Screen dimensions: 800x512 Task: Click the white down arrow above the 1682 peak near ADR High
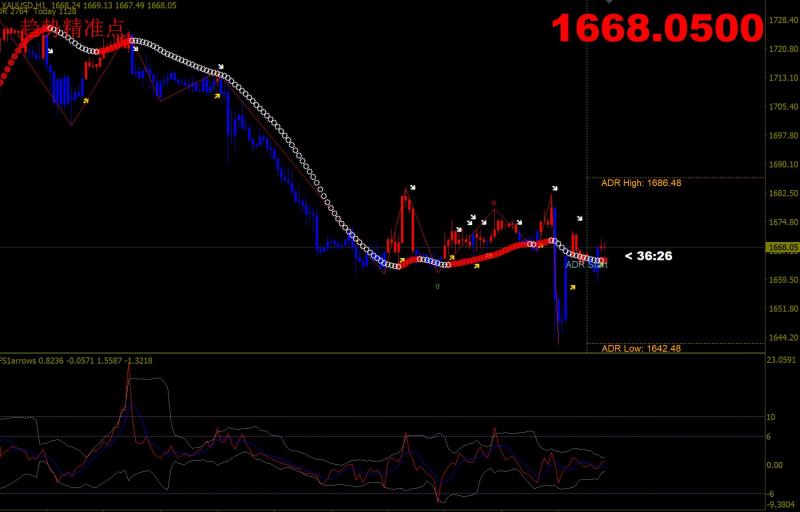point(553,187)
